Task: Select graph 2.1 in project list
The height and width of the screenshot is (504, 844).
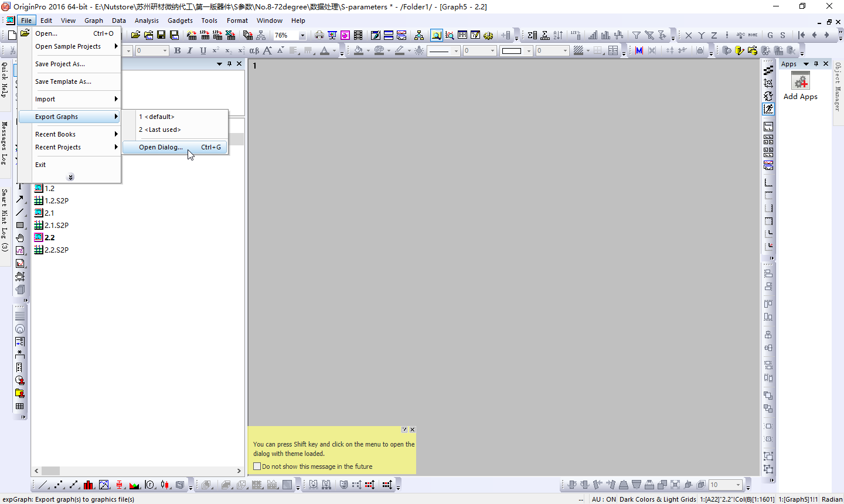Action: pos(45,213)
